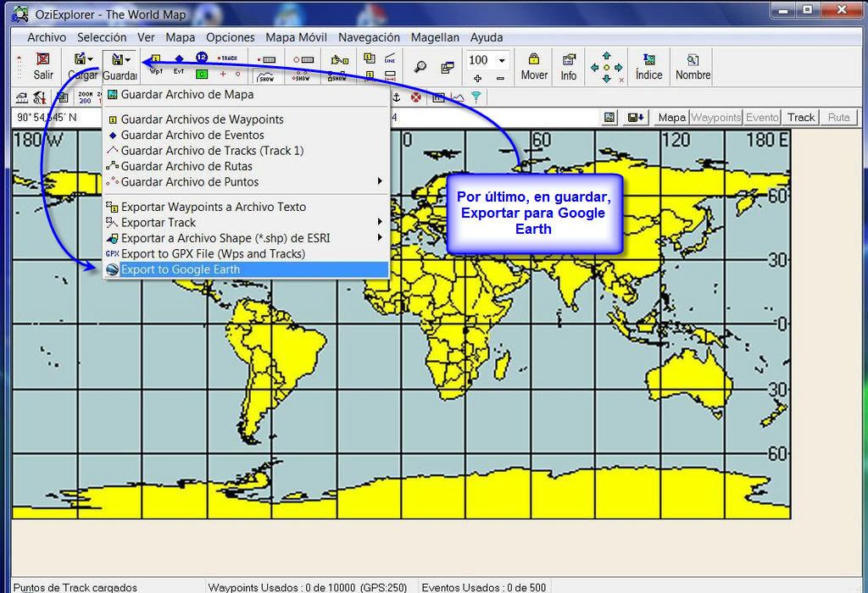This screenshot has height=593, width=868.
Task: Click the track Show control button
Action: coord(266,77)
